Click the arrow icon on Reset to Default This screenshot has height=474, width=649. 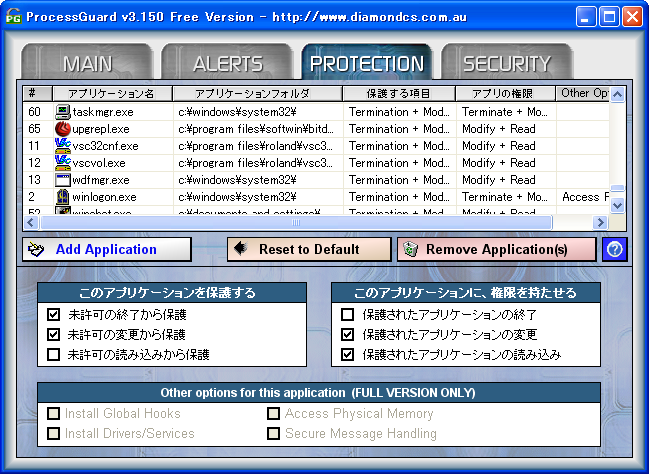coord(241,248)
